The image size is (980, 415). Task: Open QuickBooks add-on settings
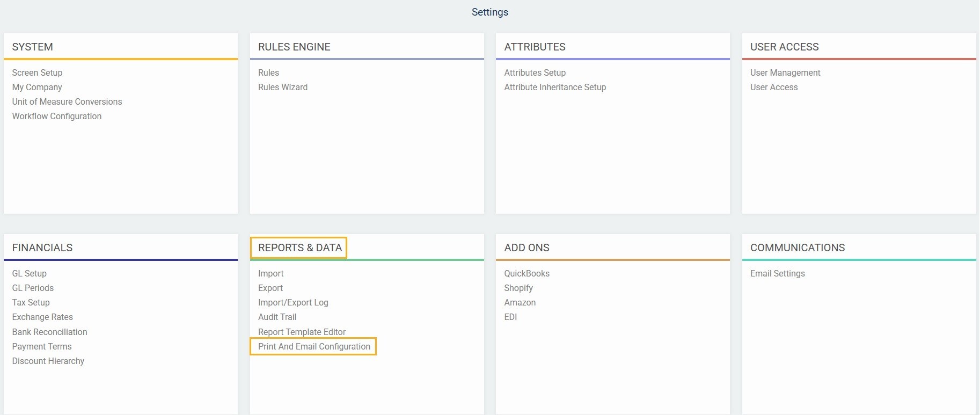point(526,273)
